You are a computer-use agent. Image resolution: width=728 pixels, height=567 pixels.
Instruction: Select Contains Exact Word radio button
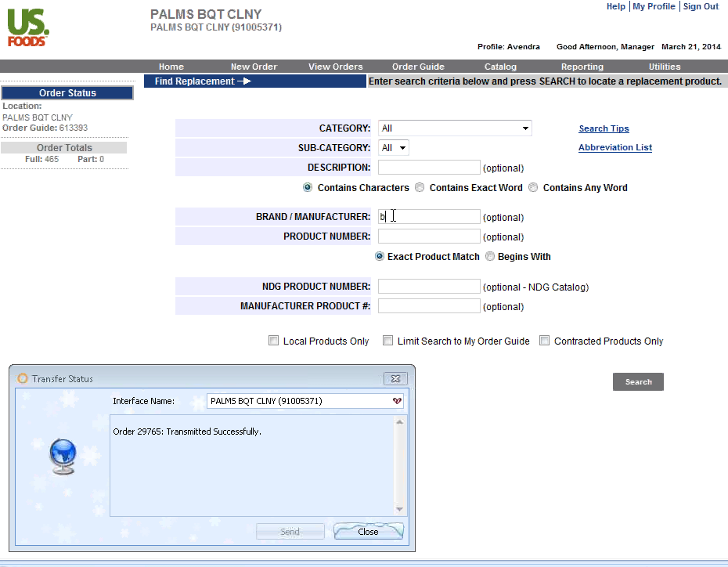click(420, 187)
